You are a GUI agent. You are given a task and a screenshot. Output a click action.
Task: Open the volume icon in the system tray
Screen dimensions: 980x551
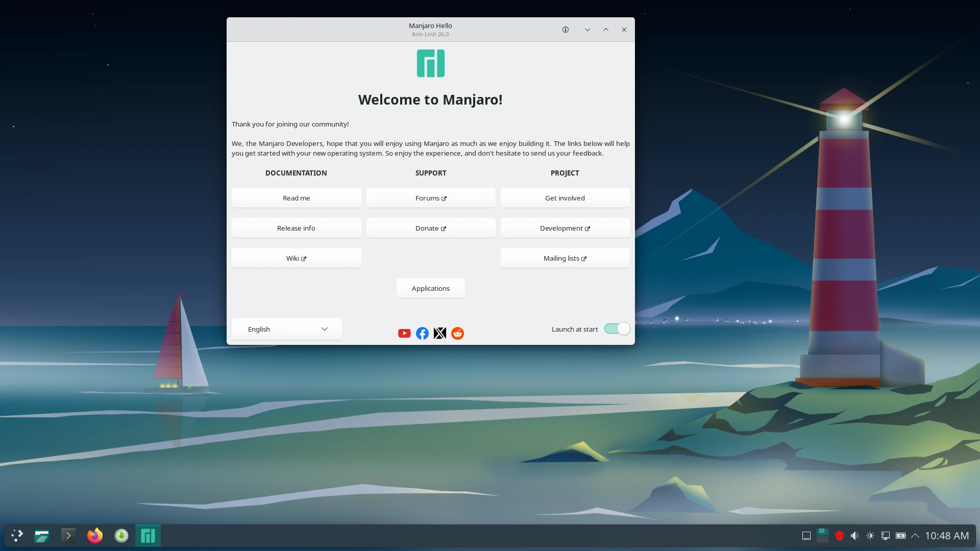(855, 536)
